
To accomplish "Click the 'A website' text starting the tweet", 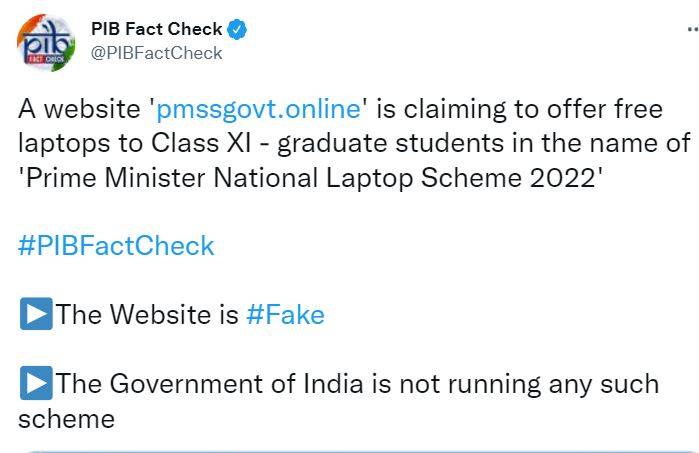I will 80,108.
